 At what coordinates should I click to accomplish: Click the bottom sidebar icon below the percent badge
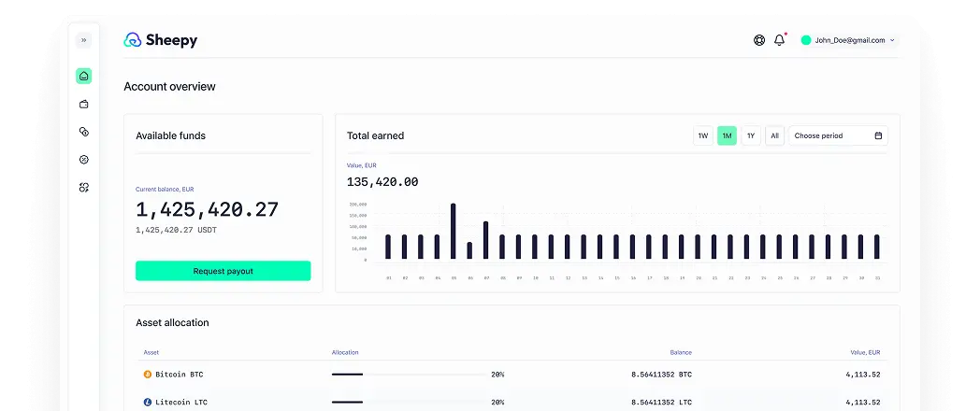pyautogui.click(x=83, y=188)
